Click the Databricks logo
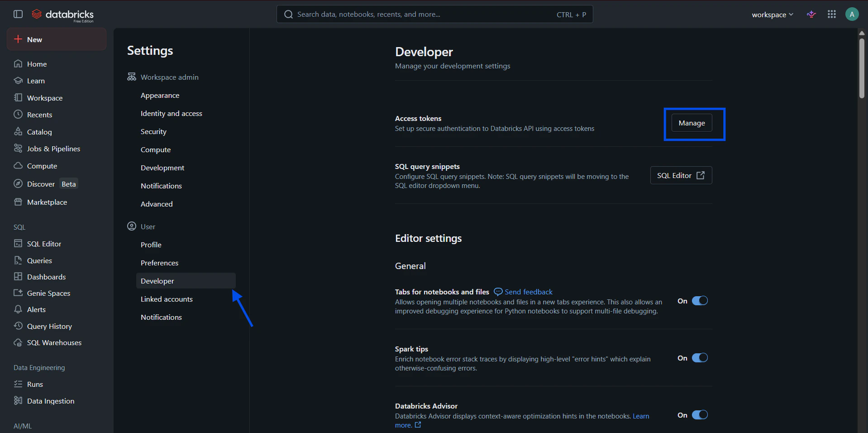This screenshot has width=868, height=433. pyautogui.click(x=62, y=15)
